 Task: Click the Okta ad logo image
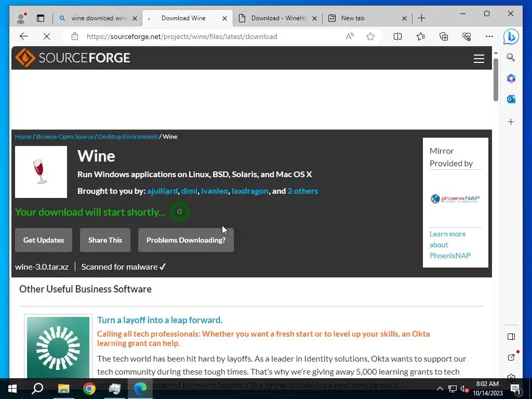58,348
